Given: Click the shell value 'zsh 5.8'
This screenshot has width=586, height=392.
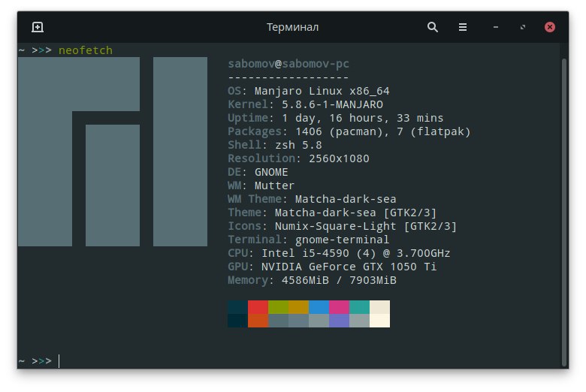Looking at the screenshot, I should point(298,145).
